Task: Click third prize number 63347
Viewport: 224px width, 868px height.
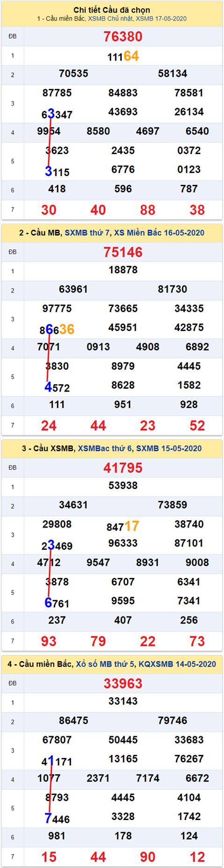Action: pyautogui.click(x=57, y=114)
